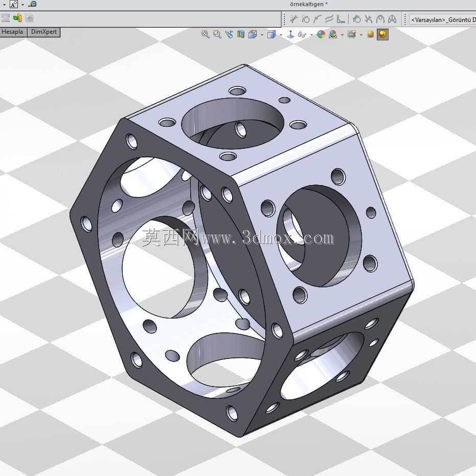Viewport: 476px width, 476px height.
Task: Expand the View Settings dropdown arrow
Action: click(361, 35)
